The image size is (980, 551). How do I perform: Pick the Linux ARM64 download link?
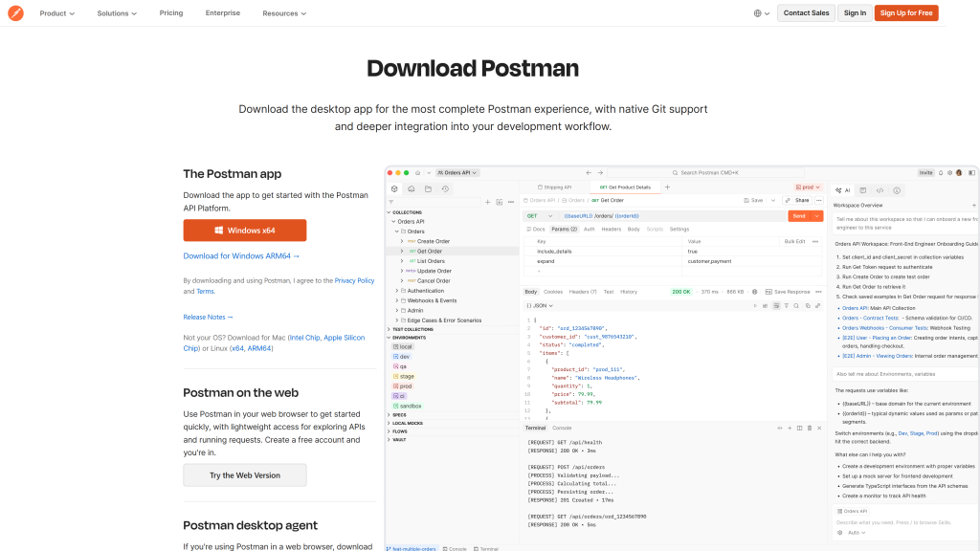pyautogui.click(x=259, y=348)
